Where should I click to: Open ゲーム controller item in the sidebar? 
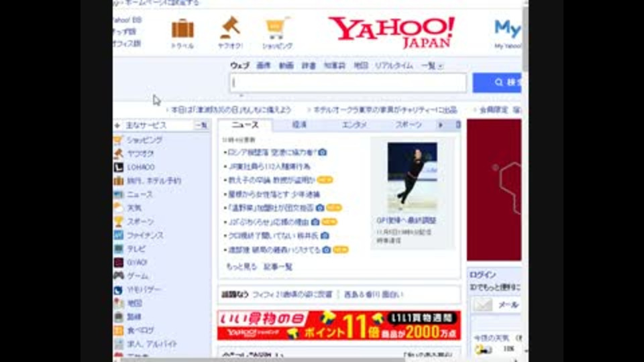(137, 276)
